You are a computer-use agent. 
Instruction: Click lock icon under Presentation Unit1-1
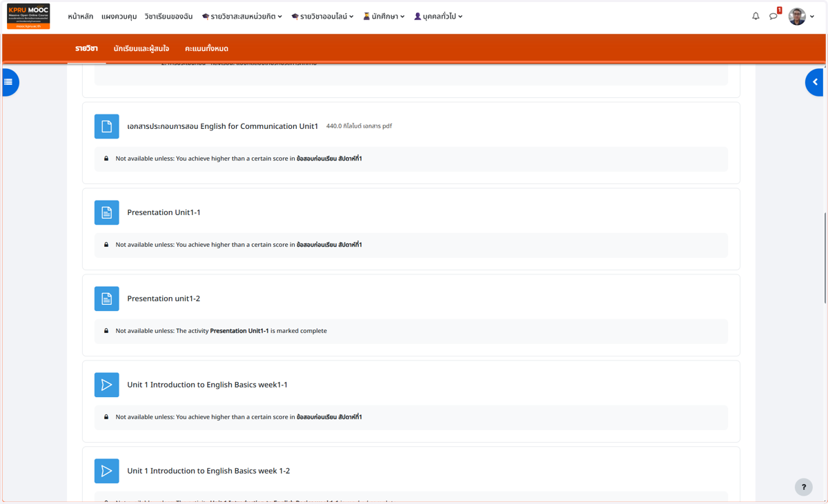point(106,245)
